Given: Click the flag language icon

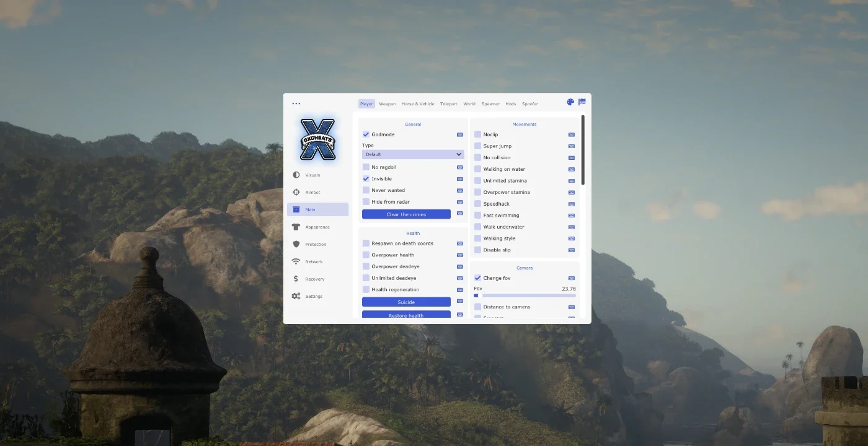Looking at the screenshot, I should coord(582,102).
